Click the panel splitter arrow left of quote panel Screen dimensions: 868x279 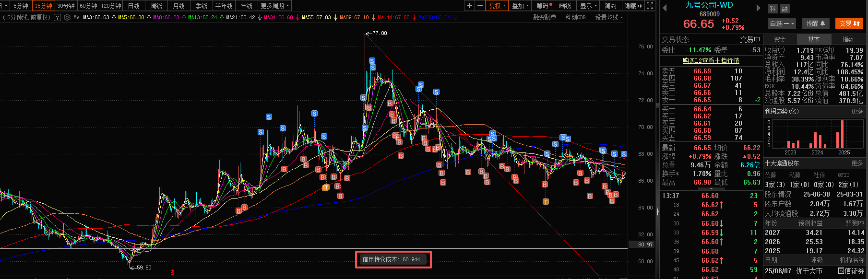pyautogui.click(x=658, y=211)
